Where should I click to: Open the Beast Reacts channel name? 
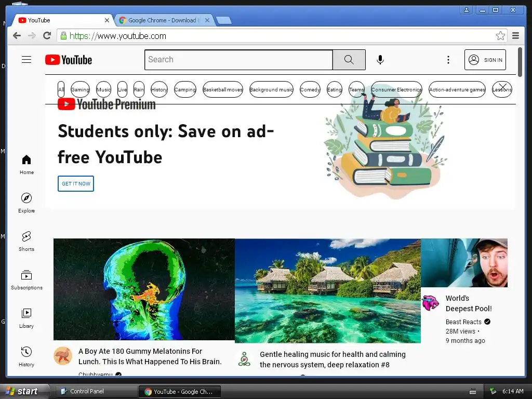click(463, 322)
